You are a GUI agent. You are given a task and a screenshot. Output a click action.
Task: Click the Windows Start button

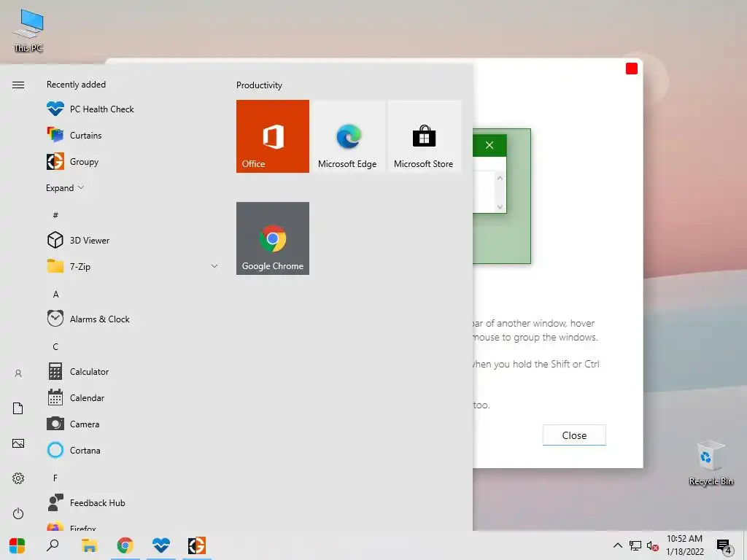(x=18, y=545)
